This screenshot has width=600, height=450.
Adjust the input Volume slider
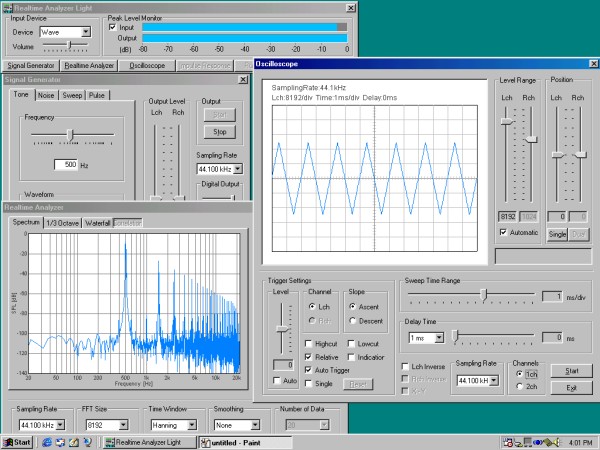pyautogui.click(x=69, y=45)
